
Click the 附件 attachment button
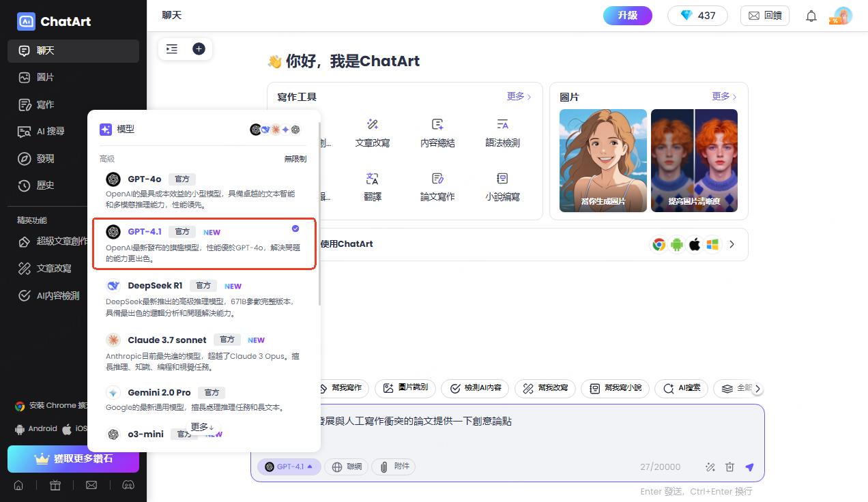point(394,467)
